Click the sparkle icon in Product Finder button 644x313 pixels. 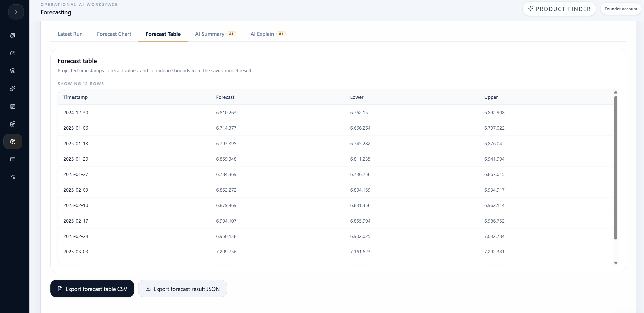coord(530,9)
